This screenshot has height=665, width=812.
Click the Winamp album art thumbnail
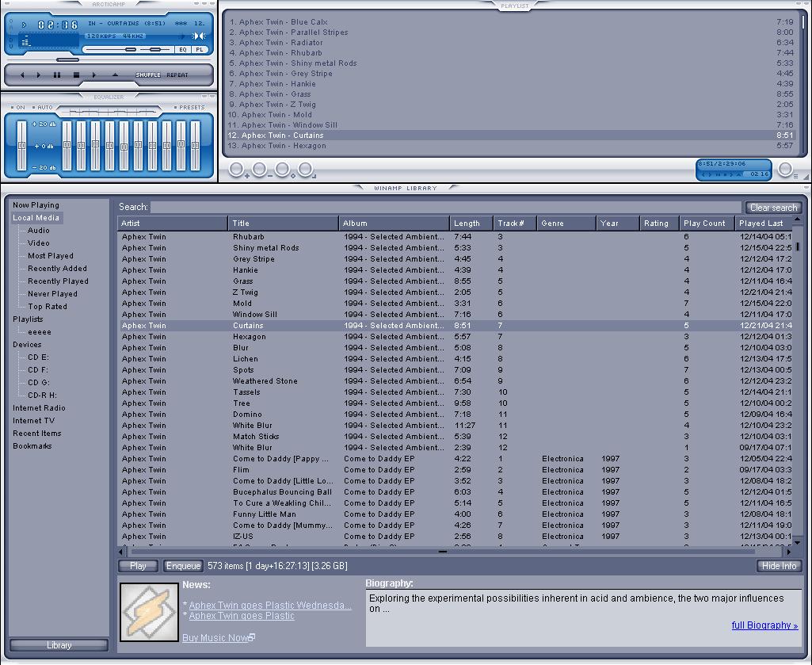click(149, 612)
